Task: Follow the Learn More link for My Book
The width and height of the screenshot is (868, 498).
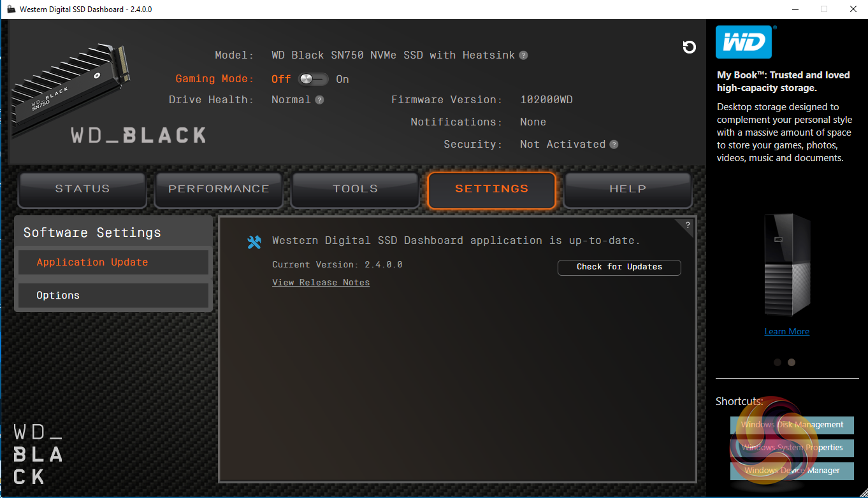Action: point(787,332)
